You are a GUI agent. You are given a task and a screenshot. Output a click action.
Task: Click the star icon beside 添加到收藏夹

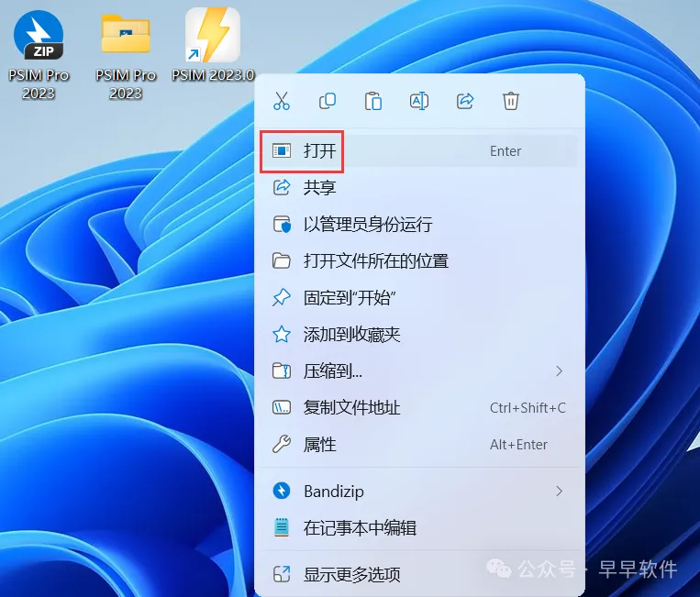(x=282, y=334)
